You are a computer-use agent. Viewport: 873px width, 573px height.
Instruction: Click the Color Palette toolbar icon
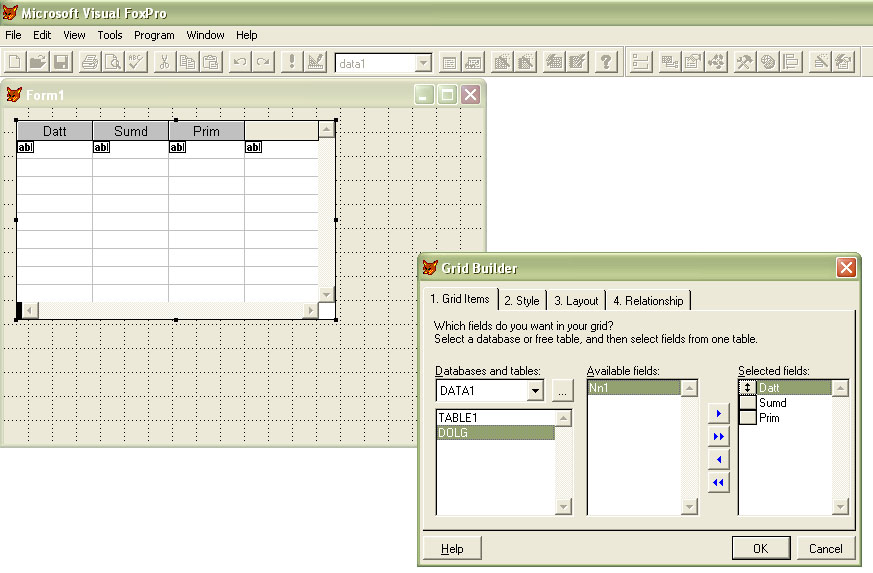point(768,62)
